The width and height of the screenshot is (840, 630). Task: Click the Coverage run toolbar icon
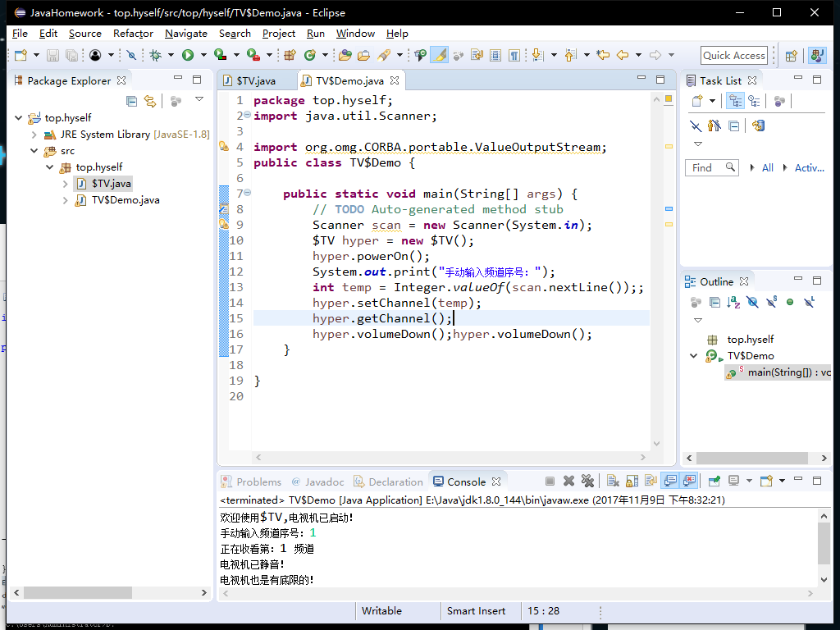(x=220, y=55)
